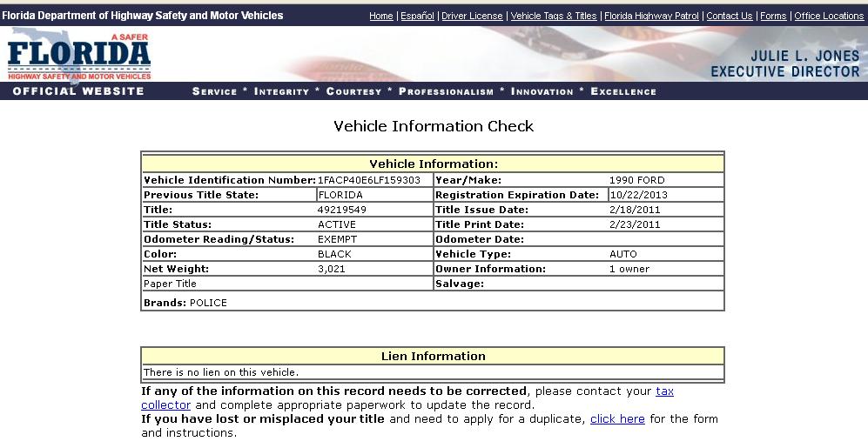868x448 pixels.
Task: Open the Driver License page
Action: [472, 16]
